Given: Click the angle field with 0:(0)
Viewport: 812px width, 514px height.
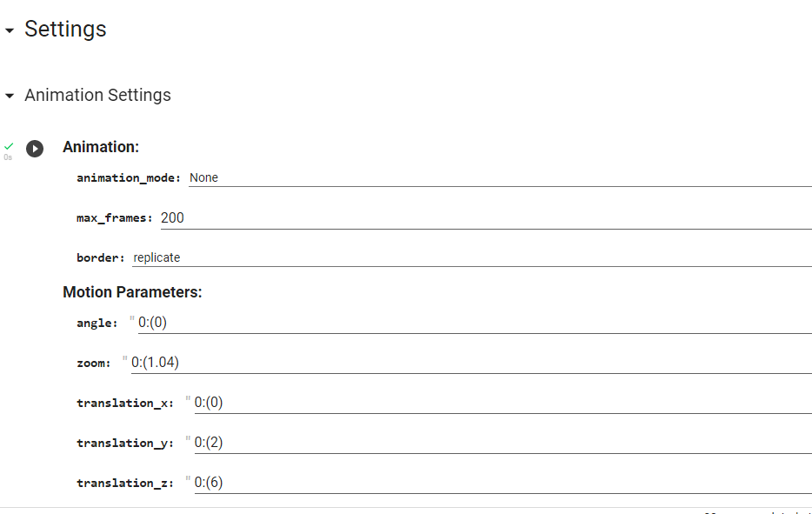Looking at the screenshot, I should [475, 323].
